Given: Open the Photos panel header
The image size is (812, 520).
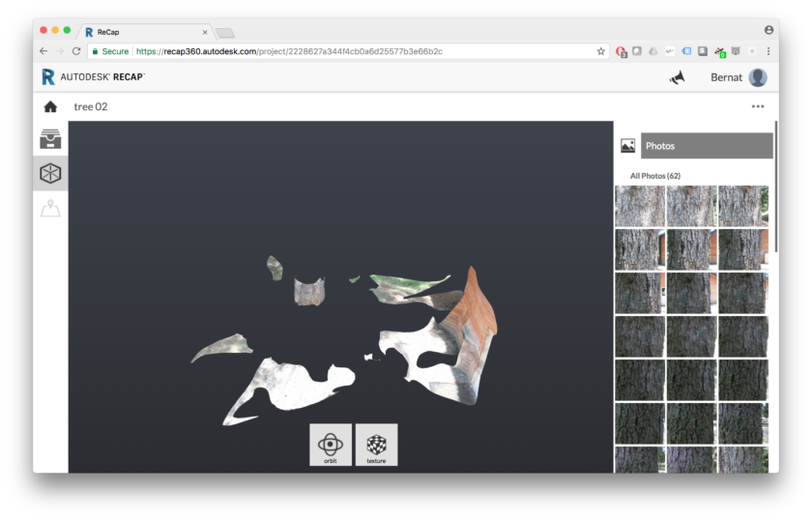Looking at the screenshot, I should 707,146.
